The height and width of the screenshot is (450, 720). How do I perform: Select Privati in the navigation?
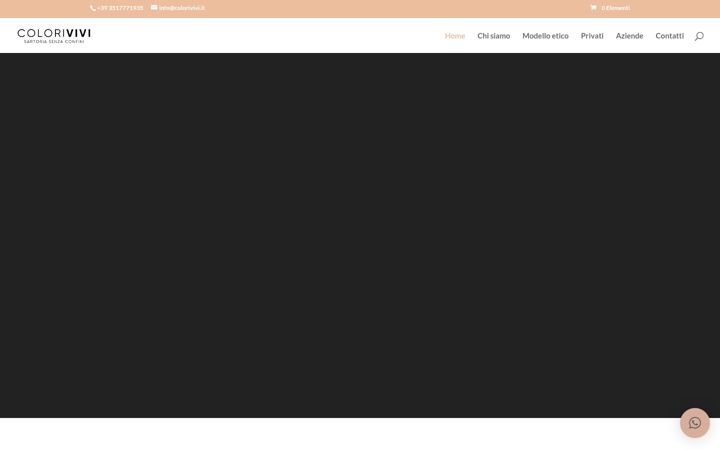click(x=592, y=36)
